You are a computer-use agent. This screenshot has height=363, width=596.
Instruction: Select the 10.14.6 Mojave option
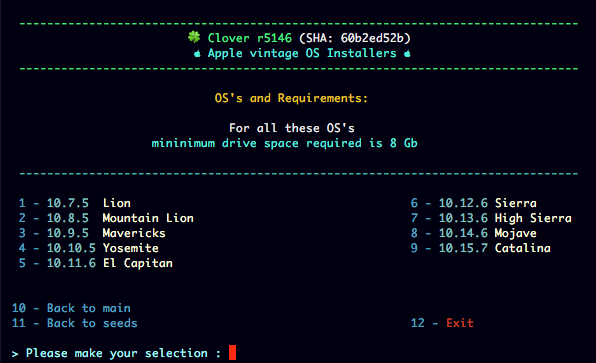474,233
